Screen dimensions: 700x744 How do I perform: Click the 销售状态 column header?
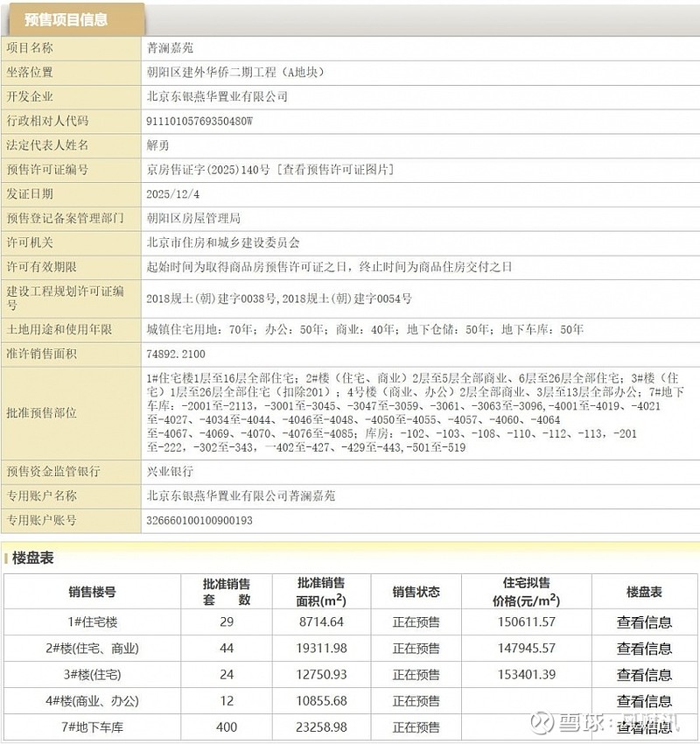[416, 592]
